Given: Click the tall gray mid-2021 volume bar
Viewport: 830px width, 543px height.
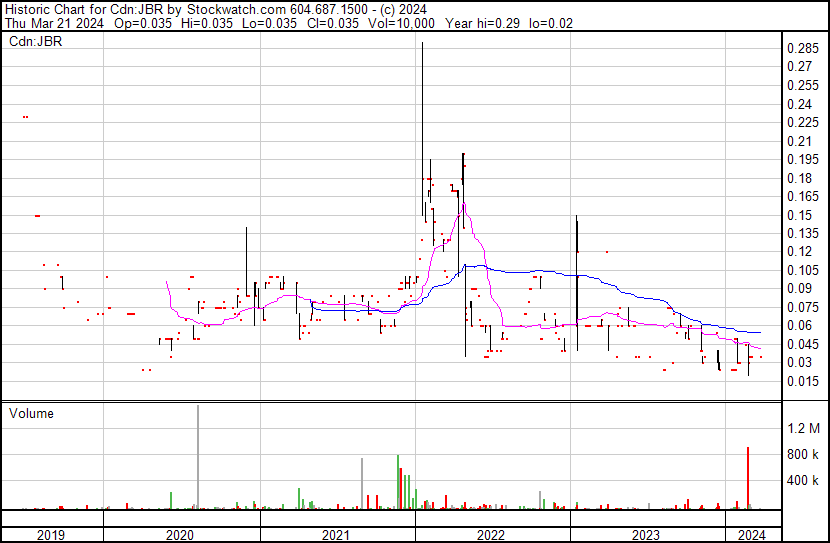Looking at the screenshot, I should [x=362, y=484].
